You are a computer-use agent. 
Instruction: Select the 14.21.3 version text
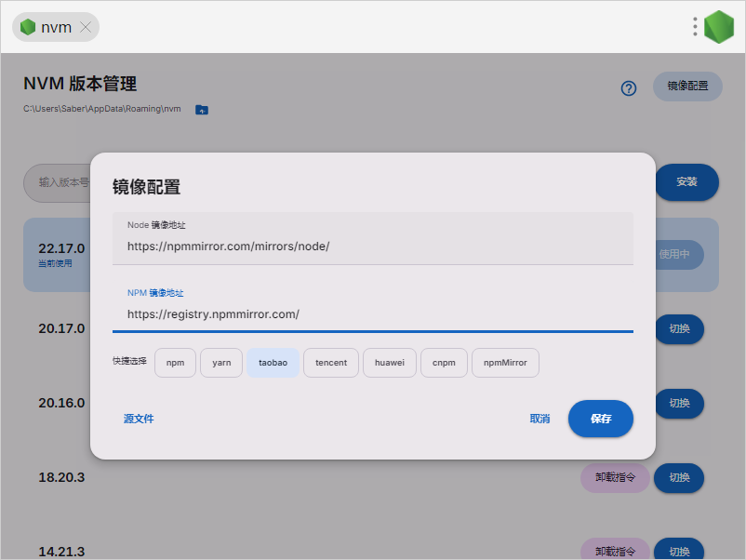point(61,552)
